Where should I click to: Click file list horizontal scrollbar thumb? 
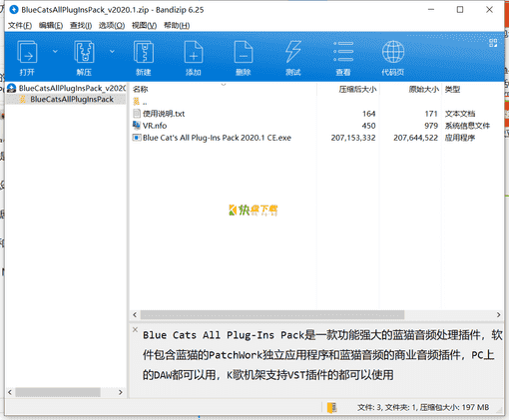coord(272,314)
